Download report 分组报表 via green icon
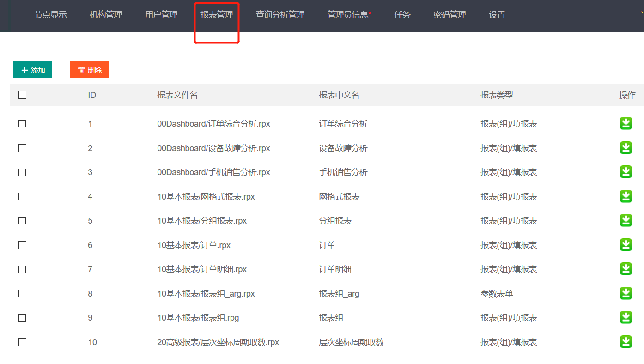Screen dimensions: 644x364 626,220
